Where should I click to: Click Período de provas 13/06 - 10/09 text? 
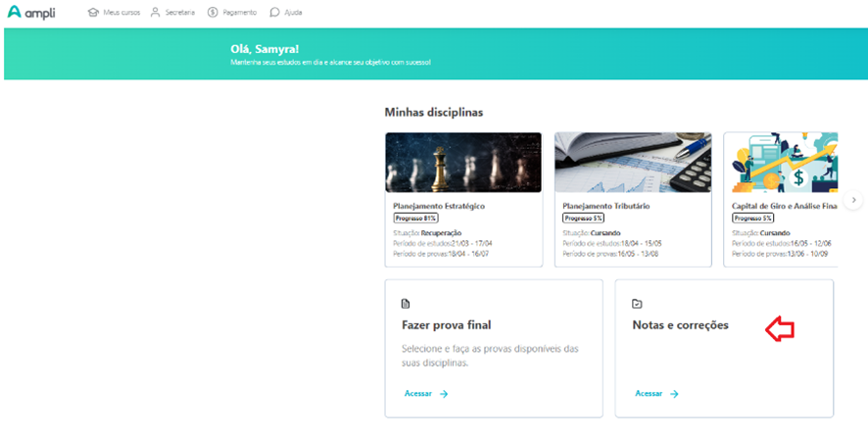click(780, 254)
